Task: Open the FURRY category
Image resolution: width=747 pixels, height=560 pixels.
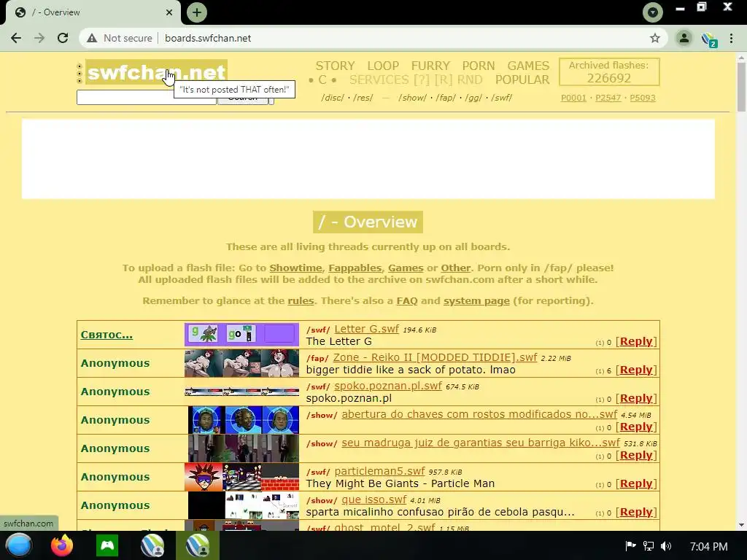Action: click(430, 66)
